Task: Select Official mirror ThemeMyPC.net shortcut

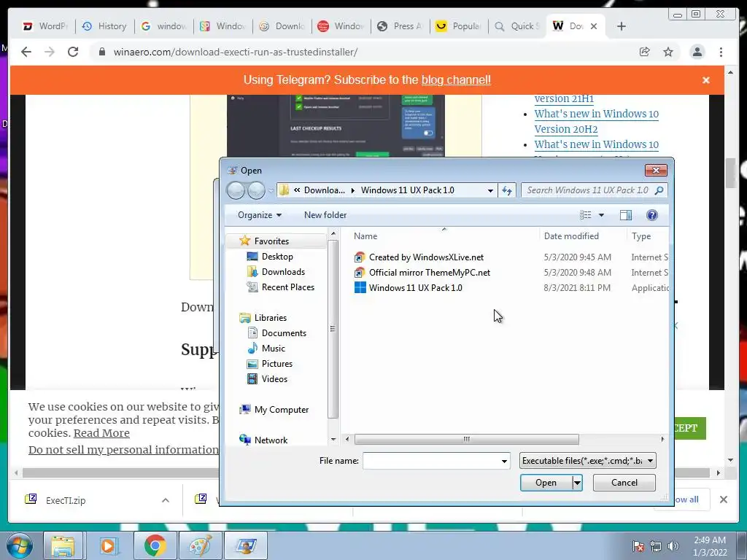Action: 429,273
